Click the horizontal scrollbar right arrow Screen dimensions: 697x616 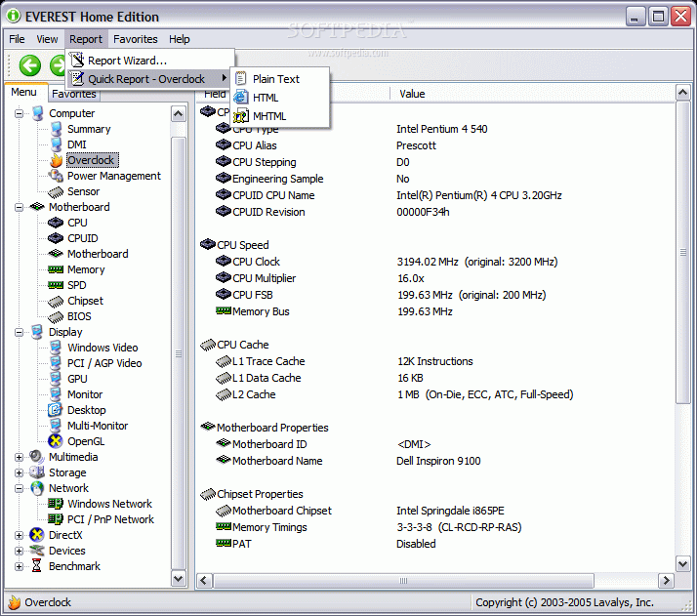tap(666, 581)
